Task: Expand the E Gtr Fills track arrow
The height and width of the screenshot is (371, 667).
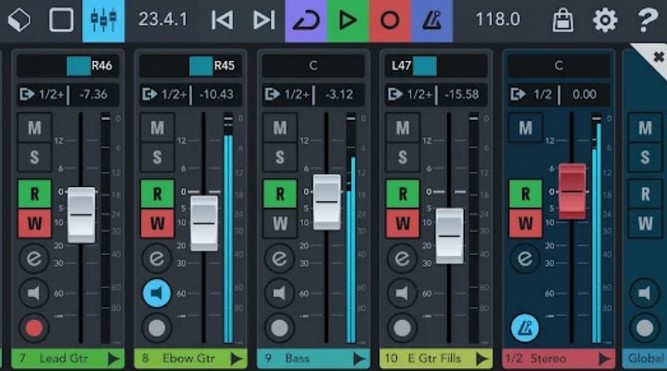Action: 482,359
